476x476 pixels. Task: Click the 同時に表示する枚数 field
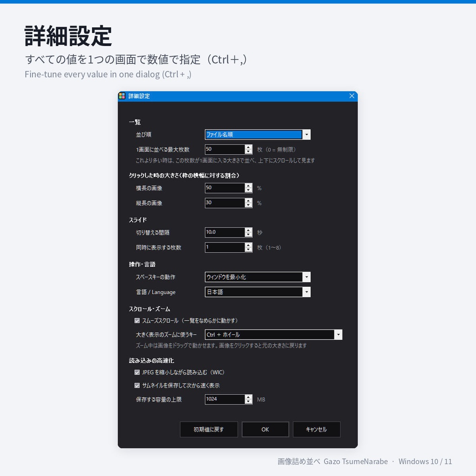[225, 247]
